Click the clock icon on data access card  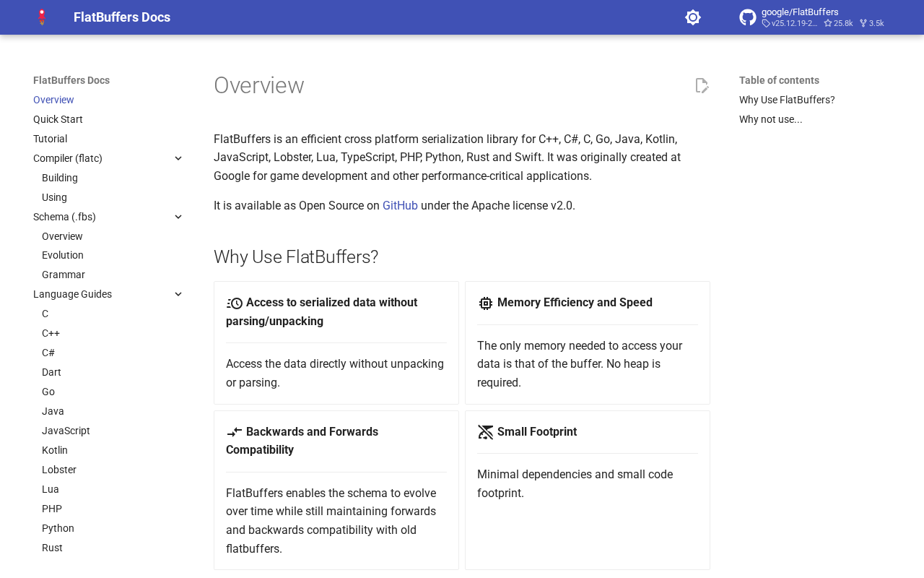point(235,303)
